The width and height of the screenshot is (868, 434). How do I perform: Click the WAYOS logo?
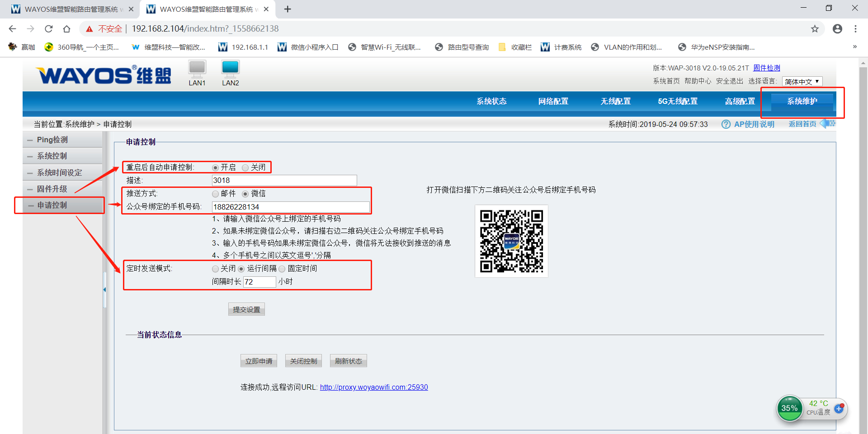pyautogui.click(x=104, y=75)
